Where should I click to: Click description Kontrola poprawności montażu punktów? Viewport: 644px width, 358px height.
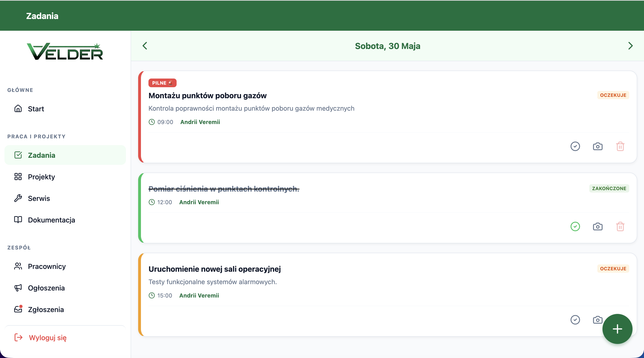(251, 108)
